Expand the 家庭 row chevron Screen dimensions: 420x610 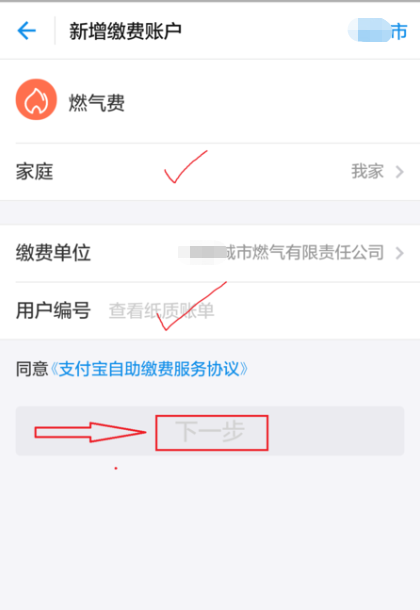pos(399,172)
